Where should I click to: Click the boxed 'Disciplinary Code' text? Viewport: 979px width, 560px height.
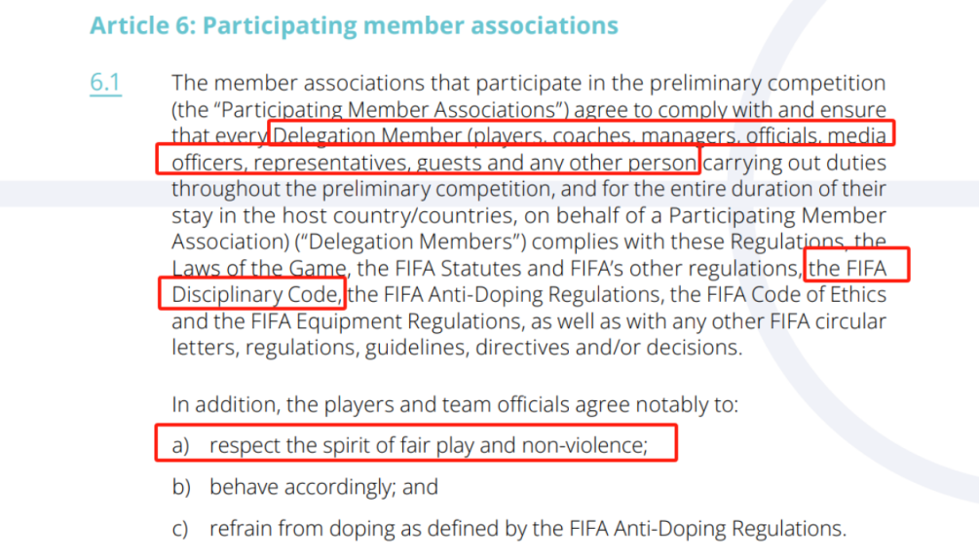[251, 292]
